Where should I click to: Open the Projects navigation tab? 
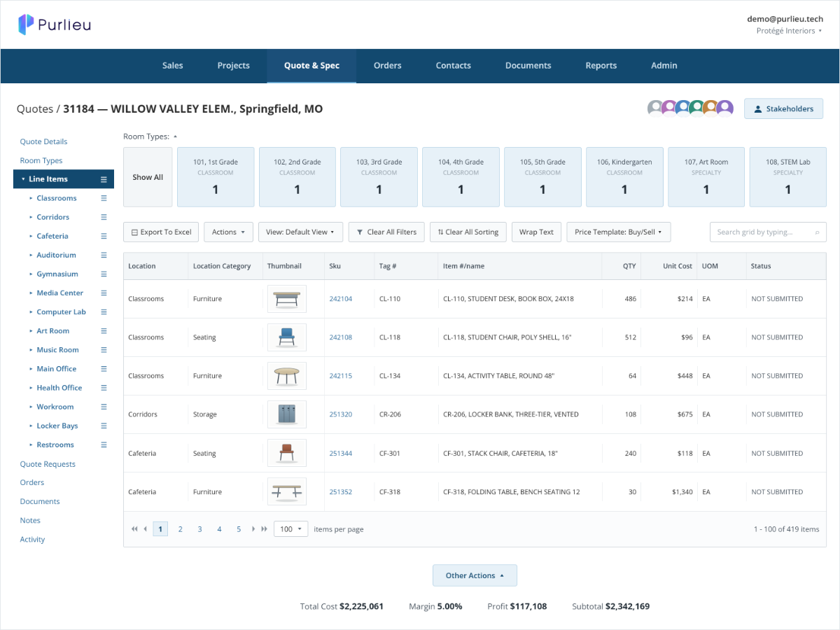click(x=233, y=66)
